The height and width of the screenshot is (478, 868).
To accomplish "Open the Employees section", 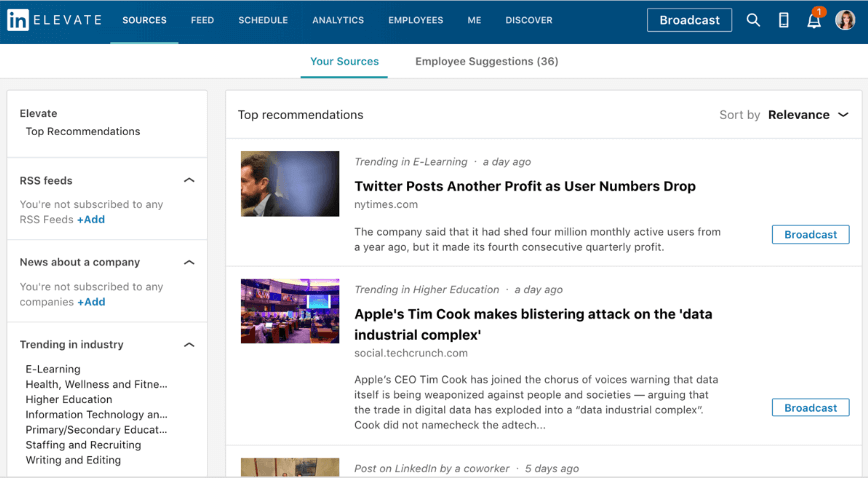I will tap(416, 20).
